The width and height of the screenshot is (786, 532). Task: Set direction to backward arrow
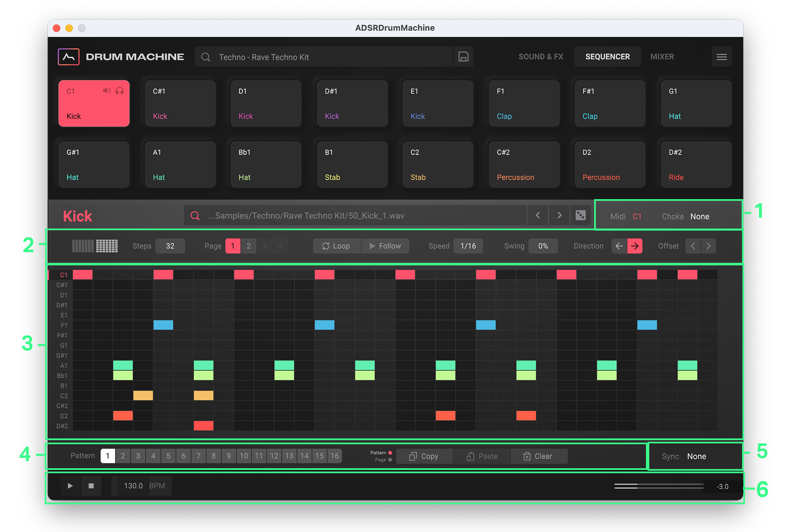pos(619,246)
